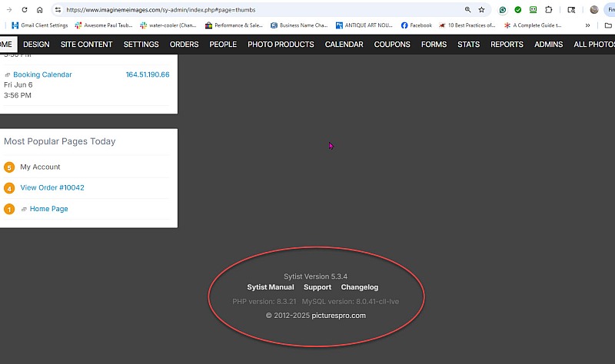Open the SITE CONTENT menu
The width and height of the screenshot is (615, 364).
point(86,45)
